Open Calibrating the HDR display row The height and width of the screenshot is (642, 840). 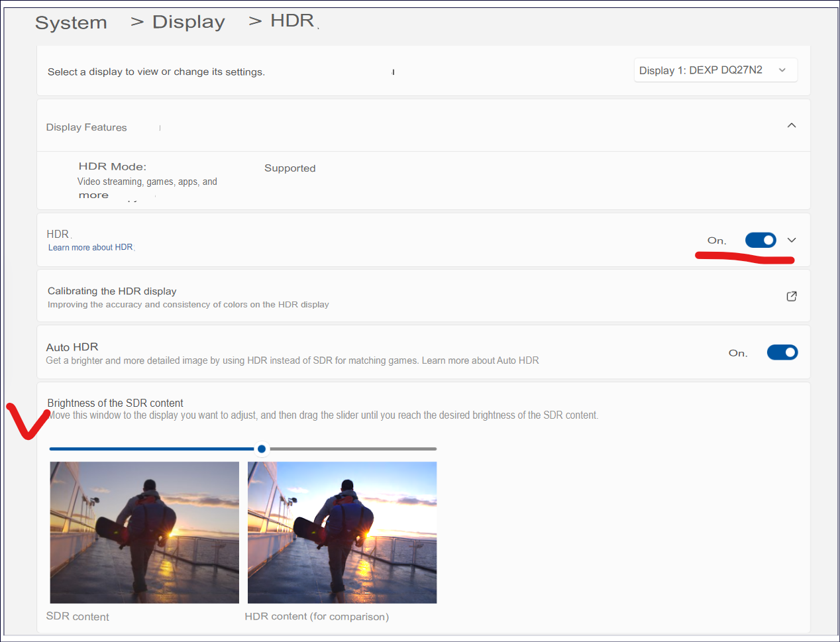pos(423,296)
